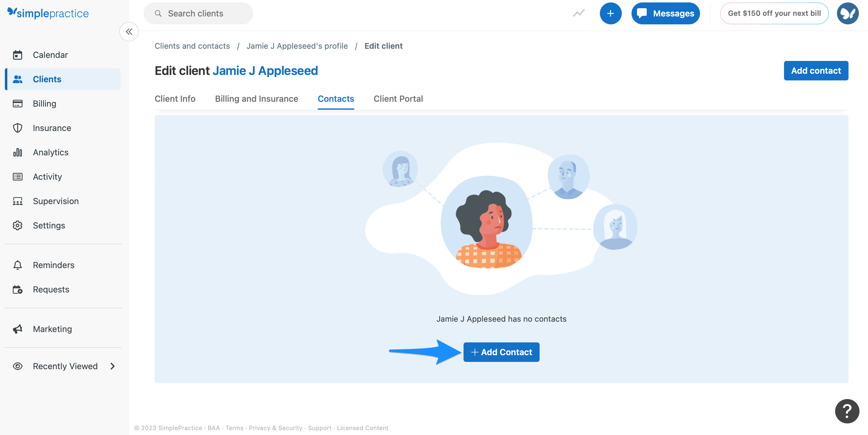The height and width of the screenshot is (435, 868).
Task: Click inside the Search clients field
Action: (198, 13)
